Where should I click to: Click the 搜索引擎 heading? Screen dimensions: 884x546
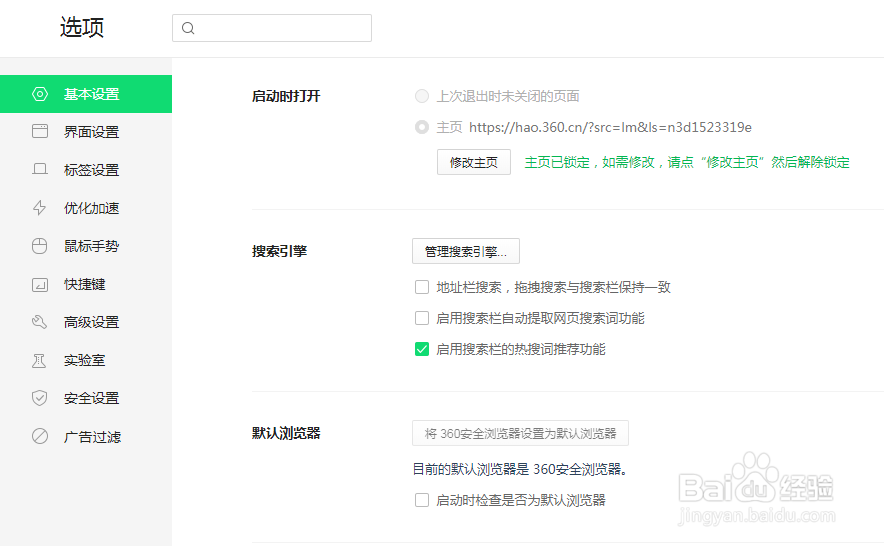pyautogui.click(x=279, y=252)
